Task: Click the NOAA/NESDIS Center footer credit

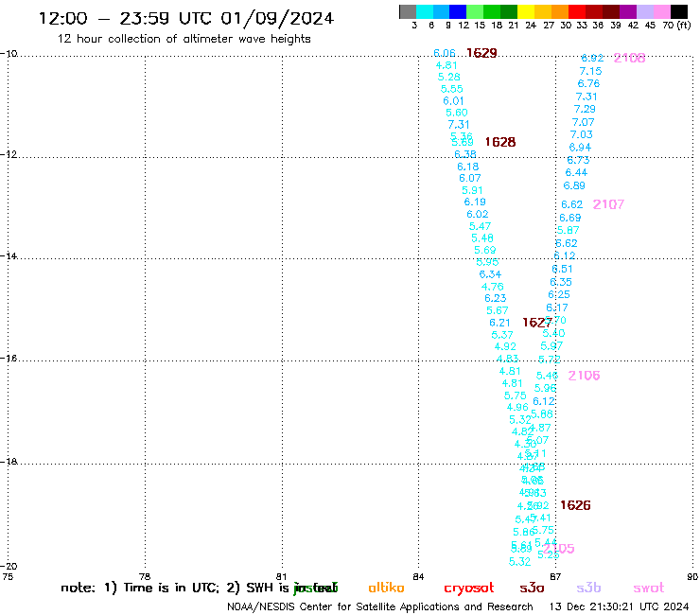Action: tap(380, 606)
